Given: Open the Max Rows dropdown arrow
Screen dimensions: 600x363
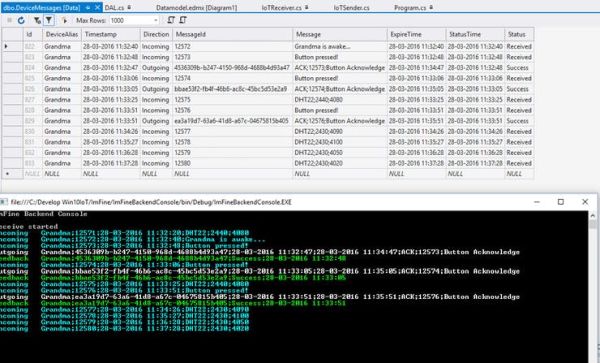Looking at the screenshot, I should point(156,21).
